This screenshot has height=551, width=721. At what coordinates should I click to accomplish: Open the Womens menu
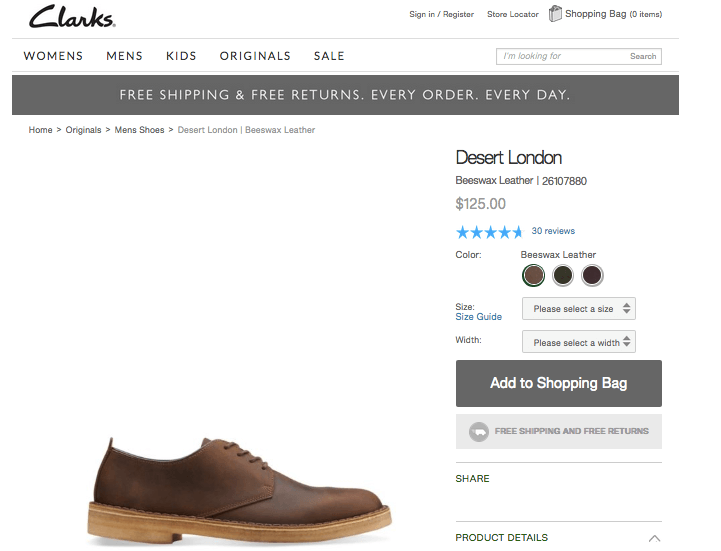[53, 56]
